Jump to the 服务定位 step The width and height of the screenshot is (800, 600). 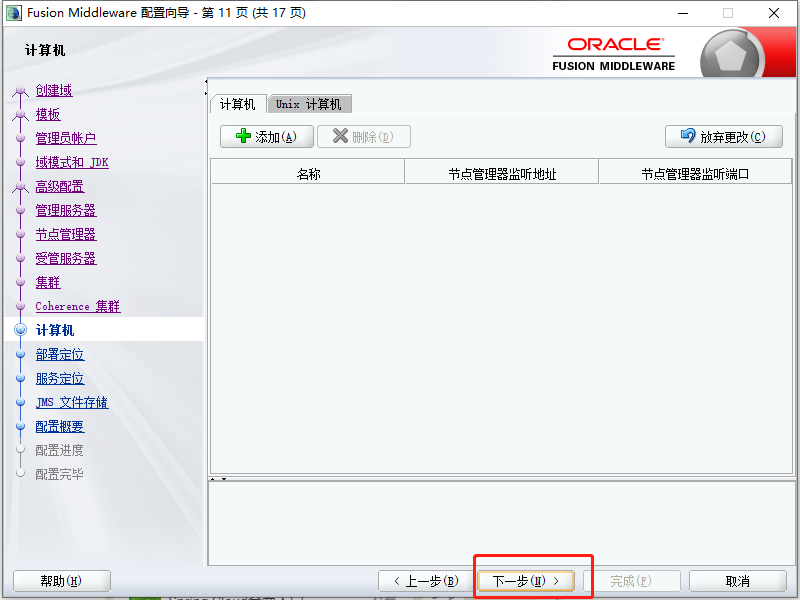tap(60, 379)
